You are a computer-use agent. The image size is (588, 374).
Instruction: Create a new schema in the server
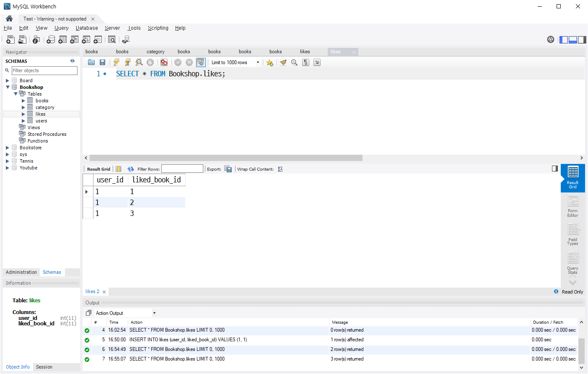tap(51, 39)
